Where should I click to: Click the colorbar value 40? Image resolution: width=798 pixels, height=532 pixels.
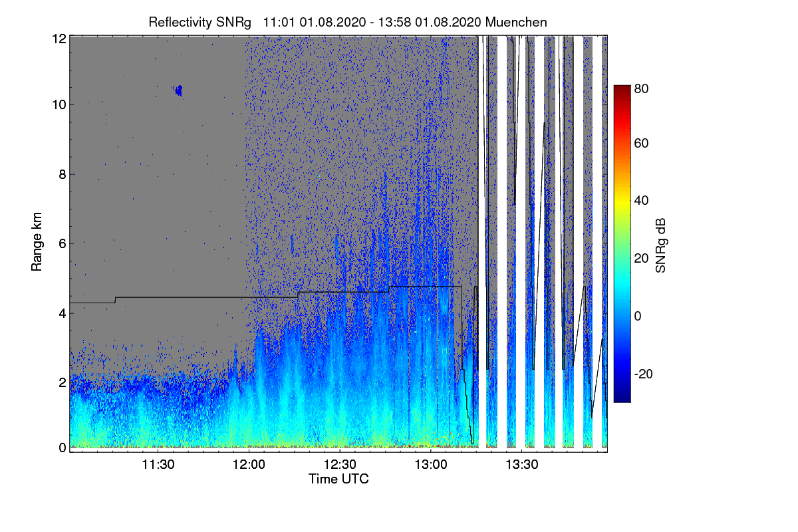(x=642, y=200)
